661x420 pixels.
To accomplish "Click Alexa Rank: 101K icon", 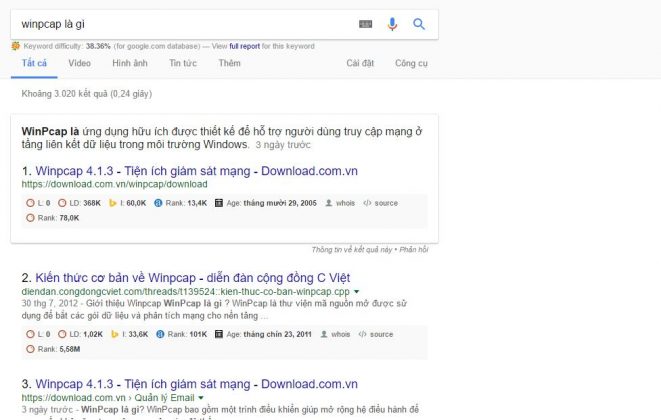I will [160, 334].
